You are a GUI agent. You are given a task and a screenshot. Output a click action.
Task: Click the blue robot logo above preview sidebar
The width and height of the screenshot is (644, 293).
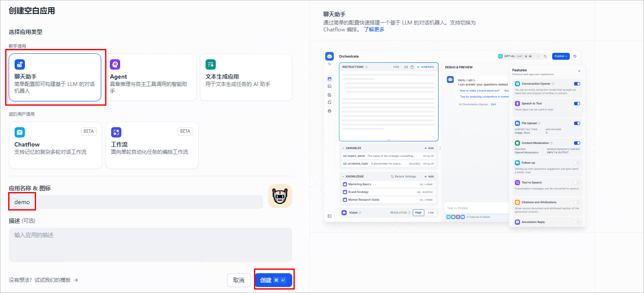330,56
